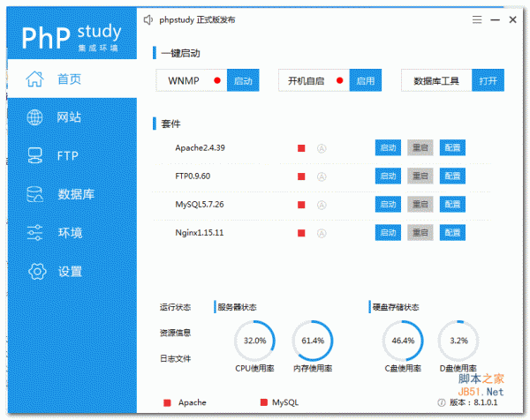Select the 运行状态 section

click(x=175, y=307)
